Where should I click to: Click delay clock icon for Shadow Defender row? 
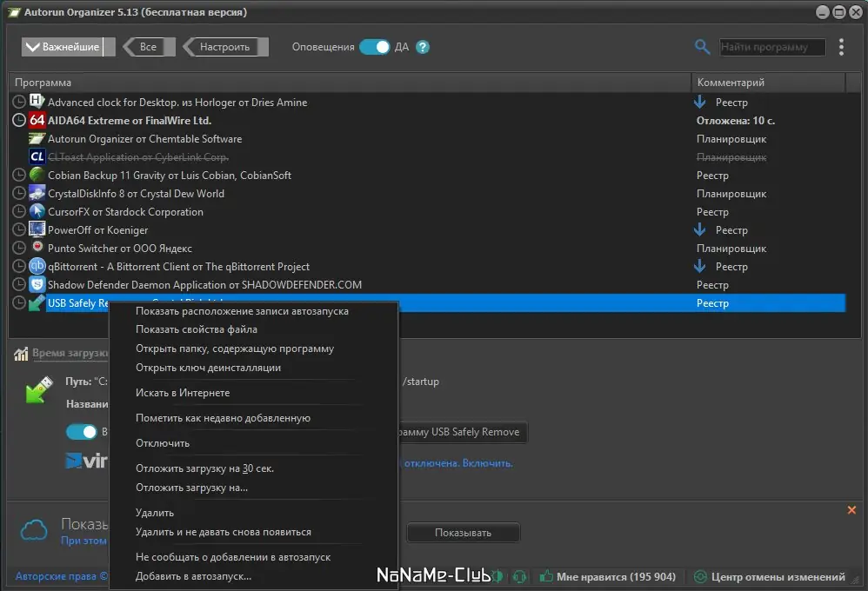pyautogui.click(x=19, y=285)
